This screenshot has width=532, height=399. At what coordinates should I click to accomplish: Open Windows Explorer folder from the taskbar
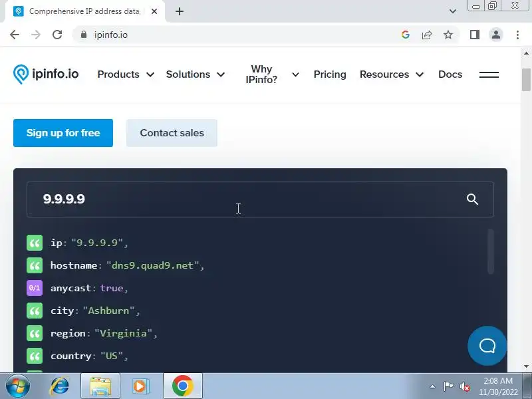pos(100,386)
